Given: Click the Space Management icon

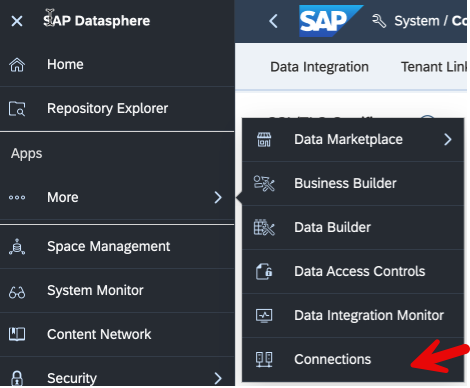Looking at the screenshot, I should 17,247.
